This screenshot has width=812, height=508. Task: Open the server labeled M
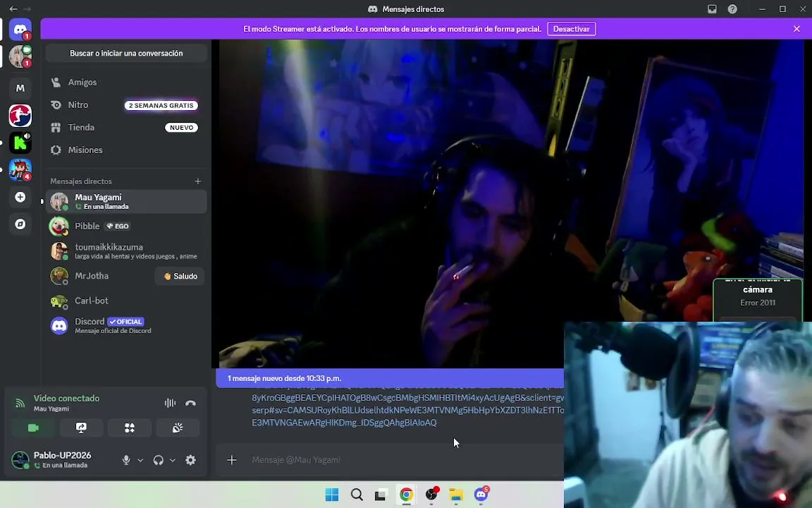(20, 88)
